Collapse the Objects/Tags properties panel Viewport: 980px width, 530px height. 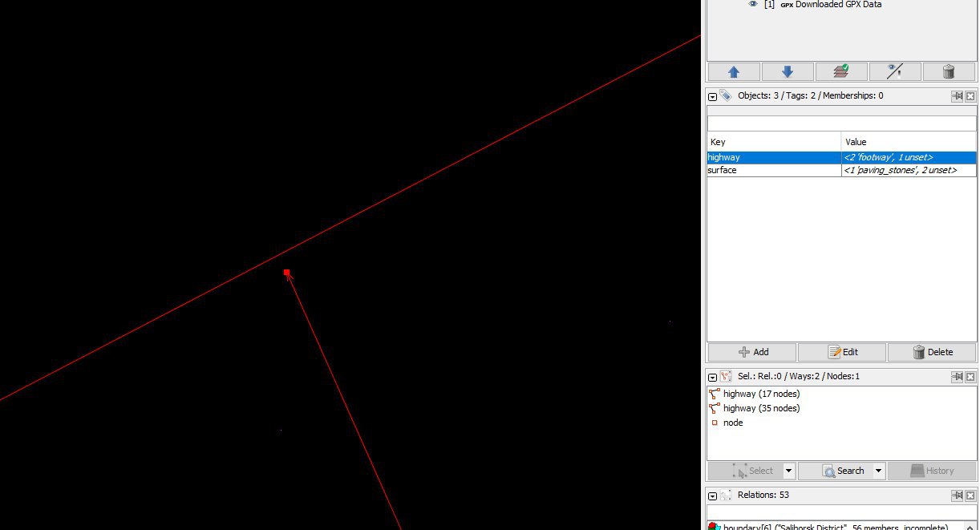712,96
